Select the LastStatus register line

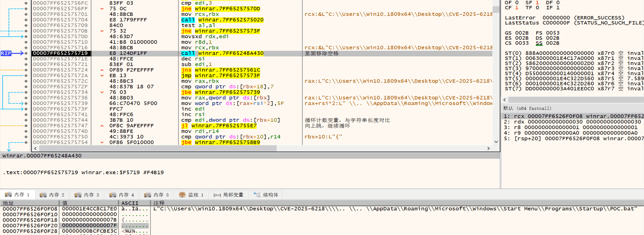click(x=574, y=23)
